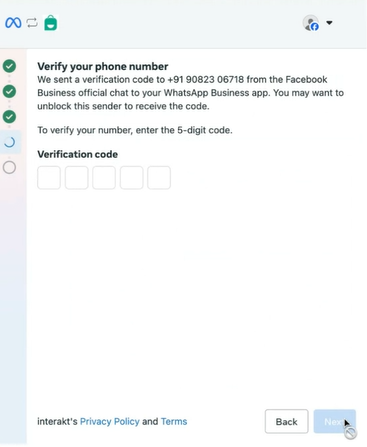367x447 pixels.
Task: Select the second completed step checkmark
Action: 9,91
